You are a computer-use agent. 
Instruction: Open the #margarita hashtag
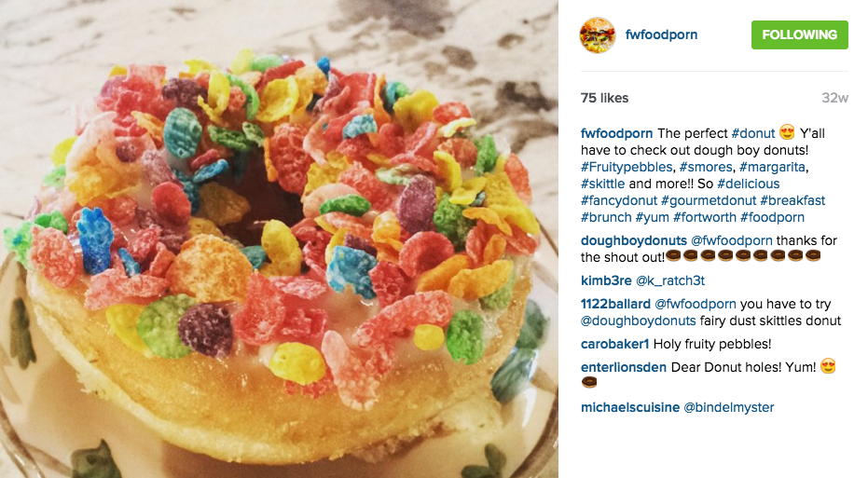point(772,167)
